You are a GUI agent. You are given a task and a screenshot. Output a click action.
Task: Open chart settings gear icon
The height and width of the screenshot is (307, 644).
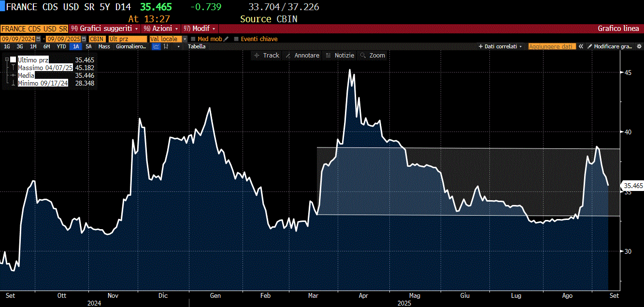(639, 46)
